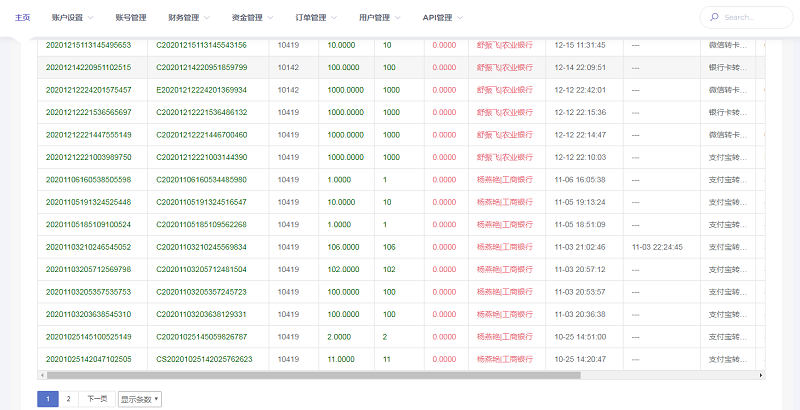
Task: Click the horizontal scrollbar's left arrow
Action: click(40, 375)
